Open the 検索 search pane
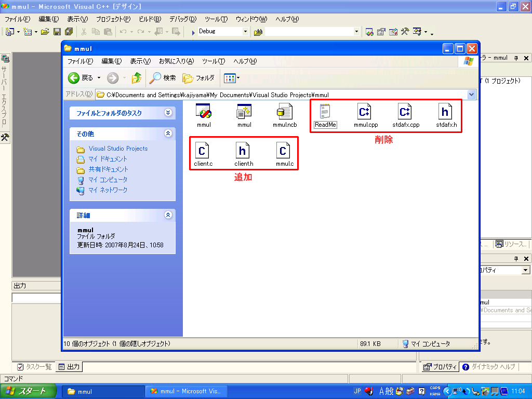Screen dimensions: 532x399 point(163,78)
